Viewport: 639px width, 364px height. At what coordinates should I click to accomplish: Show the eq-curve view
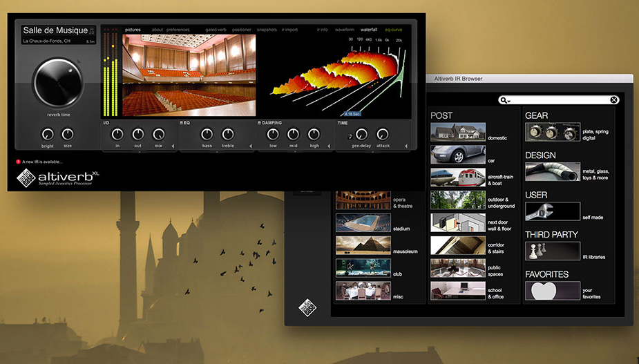[x=394, y=30]
